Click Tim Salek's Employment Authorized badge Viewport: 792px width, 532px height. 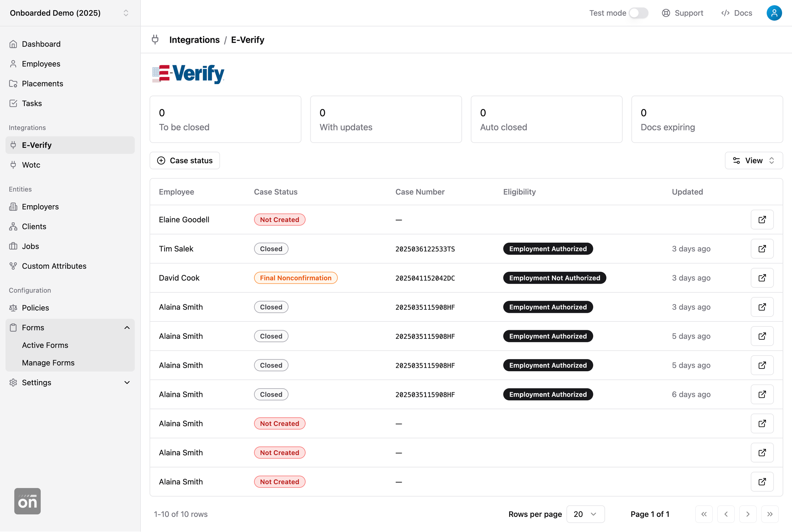coord(548,249)
